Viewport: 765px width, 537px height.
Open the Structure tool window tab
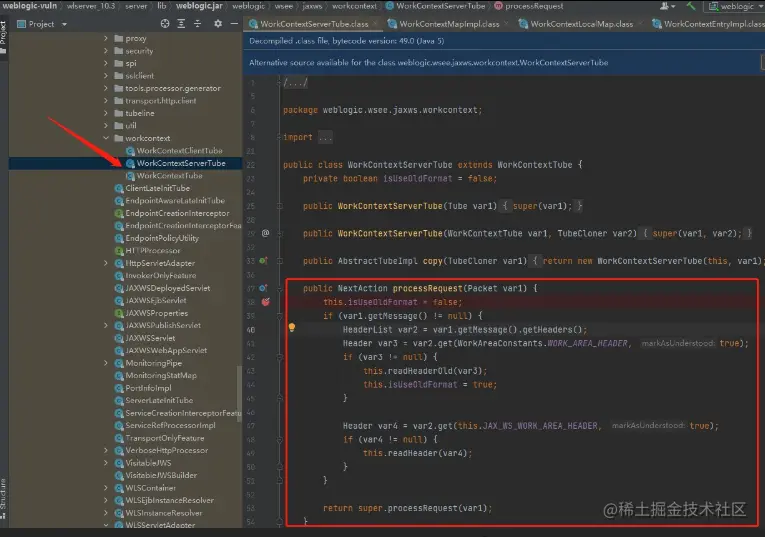pyautogui.click(x=3, y=497)
